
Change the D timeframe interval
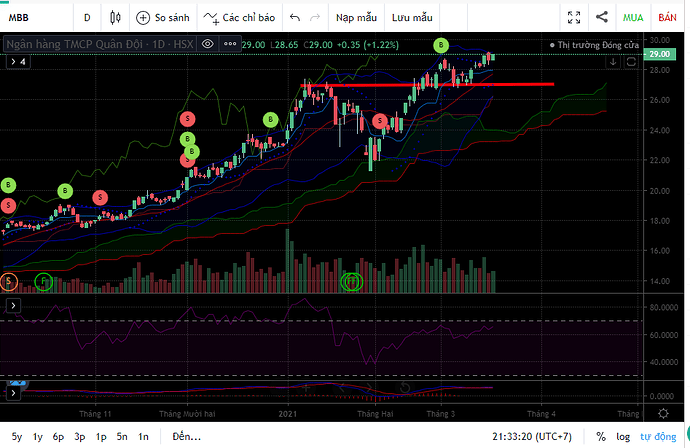(x=87, y=18)
